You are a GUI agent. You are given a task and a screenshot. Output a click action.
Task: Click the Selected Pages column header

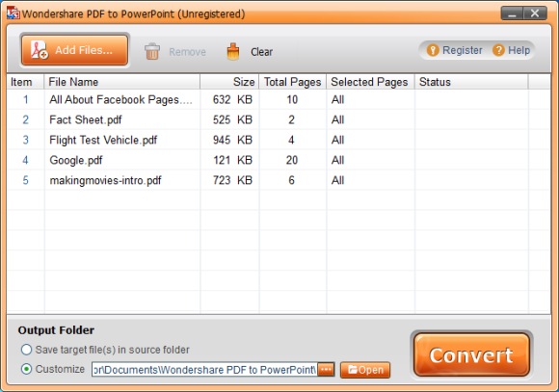tap(370, 82)
